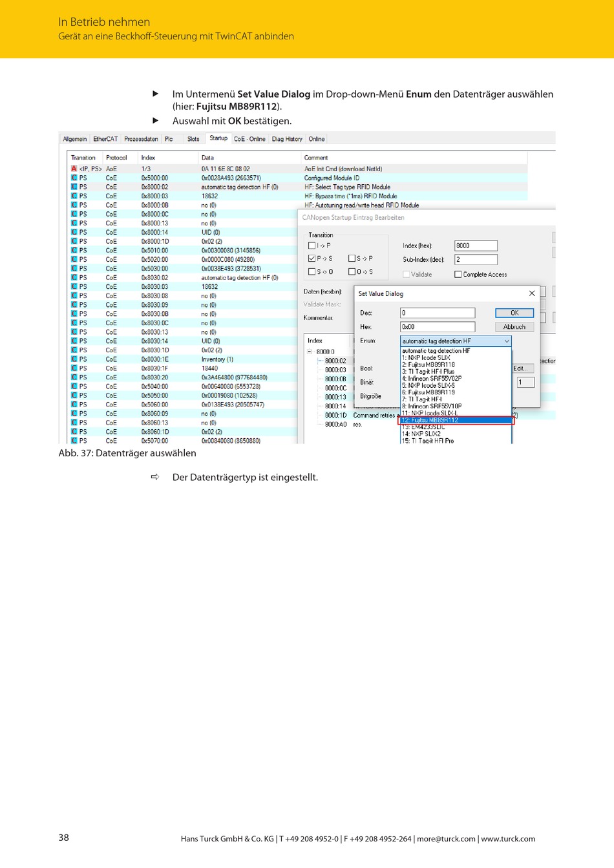Open the more@turck.com email link
Viewport: 614px width, 868px height.
(x=446, y=839)
